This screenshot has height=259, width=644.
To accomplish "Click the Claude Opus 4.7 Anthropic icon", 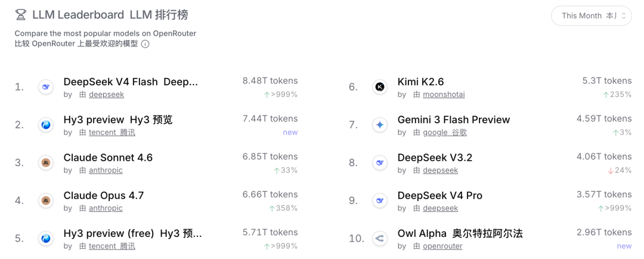I will pos(45,201).
